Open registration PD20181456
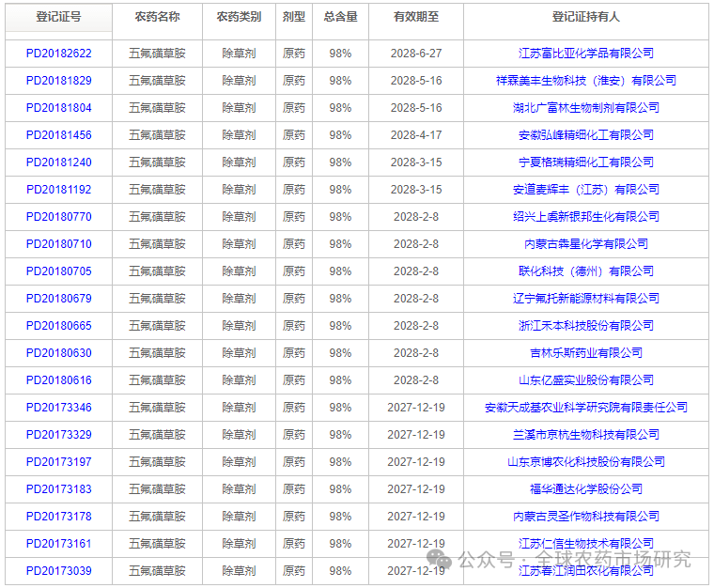Screen dimensions: 714x588 [x=59, y=135]
